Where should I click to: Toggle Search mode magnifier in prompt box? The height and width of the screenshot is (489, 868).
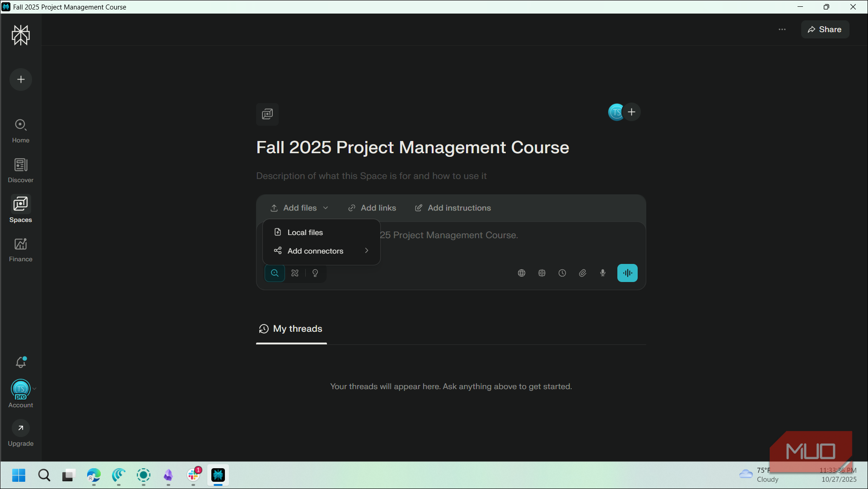[x=275, y=273]
